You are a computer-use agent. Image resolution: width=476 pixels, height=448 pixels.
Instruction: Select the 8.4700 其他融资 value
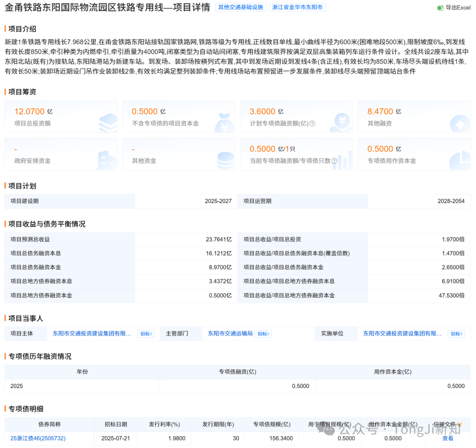pos(380,111)
